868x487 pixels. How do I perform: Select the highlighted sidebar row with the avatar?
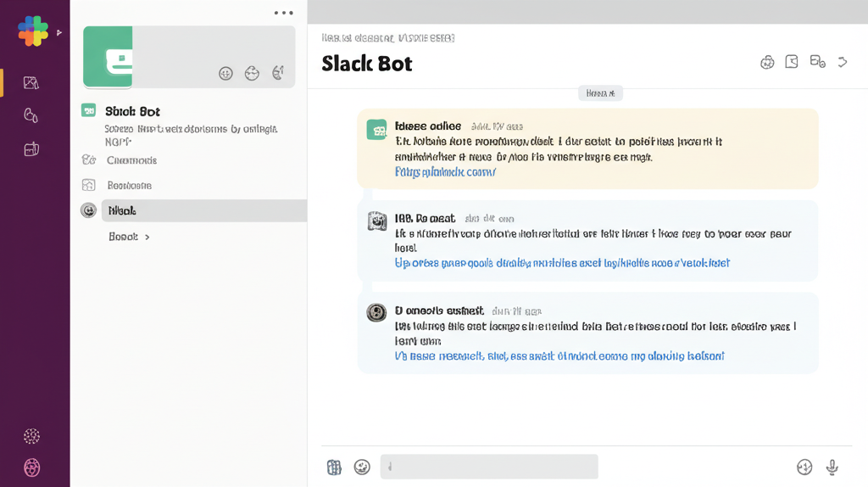tap(203, 210)
